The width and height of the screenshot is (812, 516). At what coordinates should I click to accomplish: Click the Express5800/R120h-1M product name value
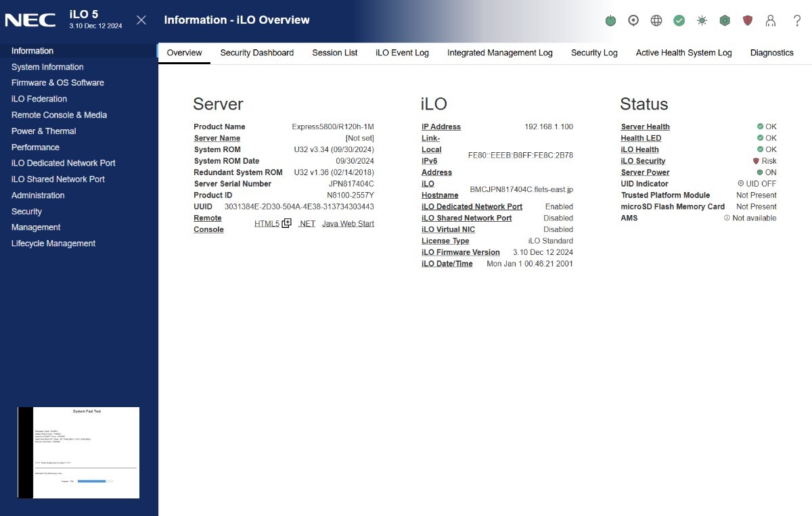[333, 126]
